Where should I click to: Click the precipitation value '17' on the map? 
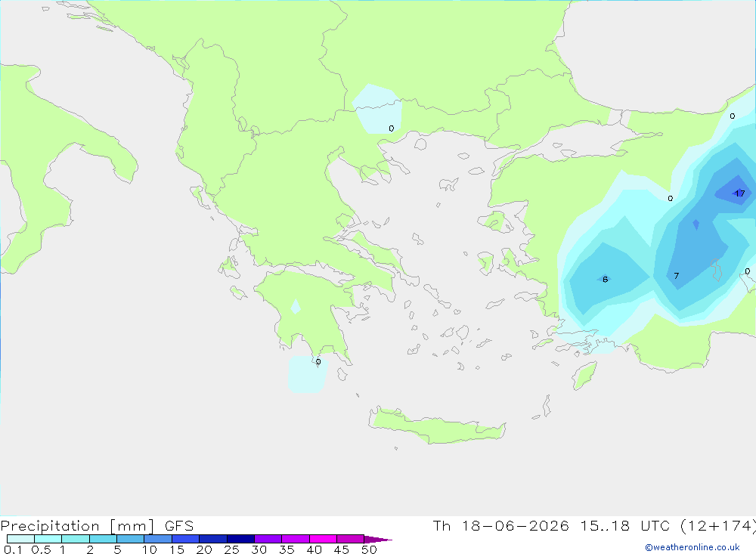tap(739, 193)
